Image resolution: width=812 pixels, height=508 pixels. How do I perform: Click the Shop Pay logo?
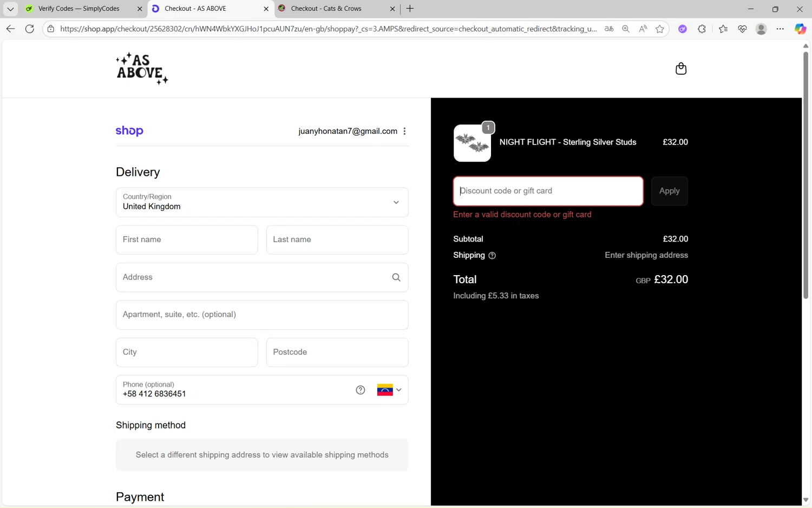tap(129, 131)
